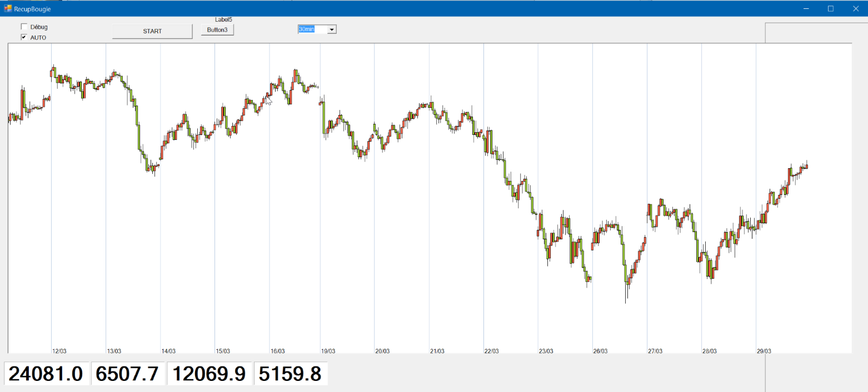Click the RecupBougie app icon in title bar
Viewport: 868px width, 392px height.
tap(8, 8)
